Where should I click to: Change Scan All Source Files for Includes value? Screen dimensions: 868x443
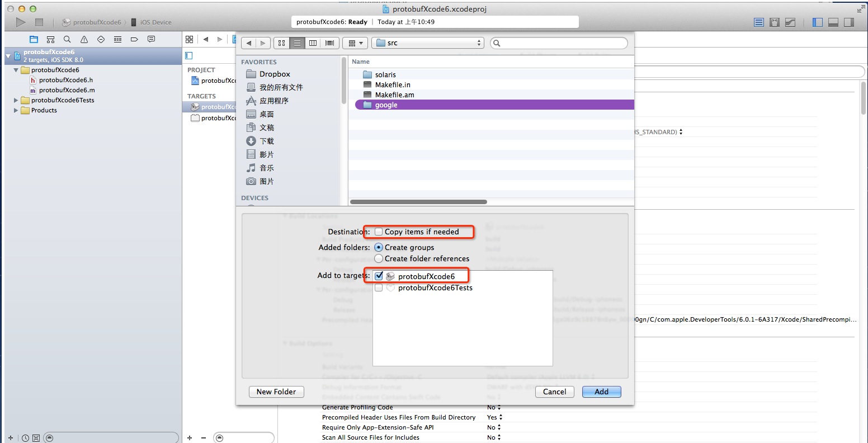tap(494, 437)
